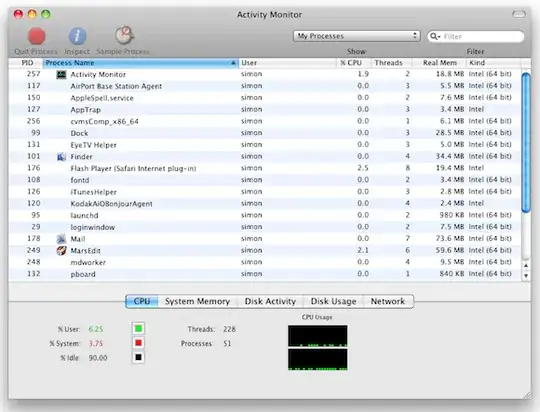Select the Activity Monitor process icon

coord(61,74)
